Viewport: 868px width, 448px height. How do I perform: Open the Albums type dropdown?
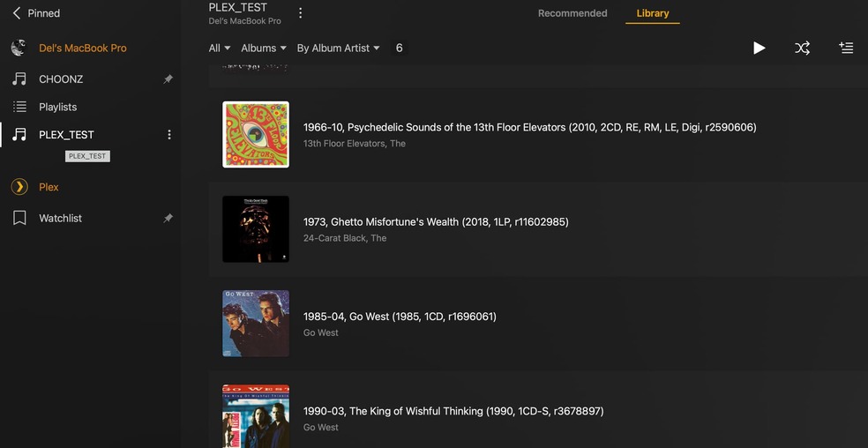(264, 49)
